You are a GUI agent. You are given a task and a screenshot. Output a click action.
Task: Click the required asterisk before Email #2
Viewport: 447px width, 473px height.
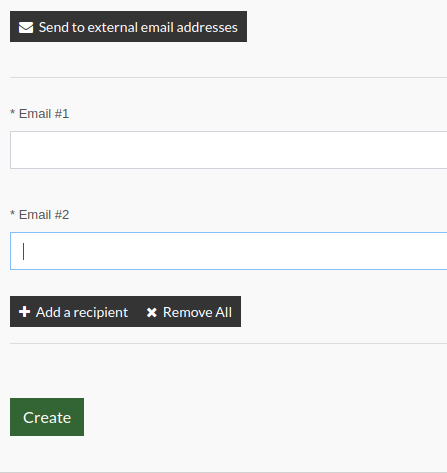(13, 213)
